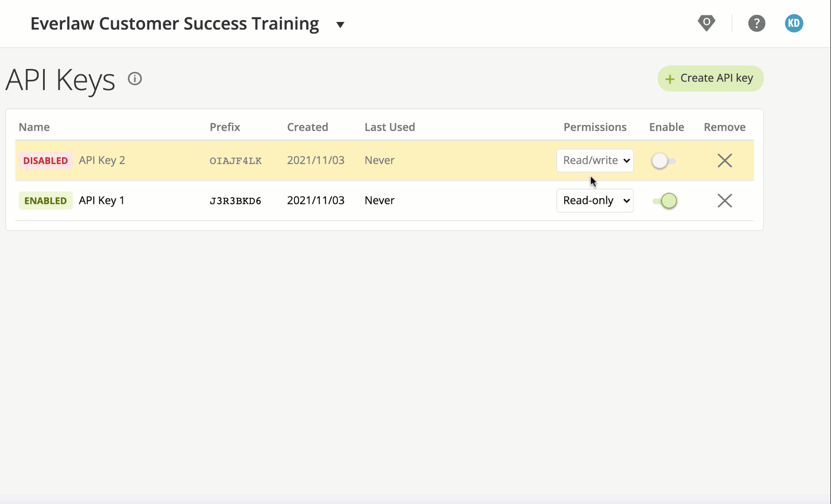Click the Never last-used value for API Key 2
This screenshot has width=831, height=504.
[x=379, y=161]
